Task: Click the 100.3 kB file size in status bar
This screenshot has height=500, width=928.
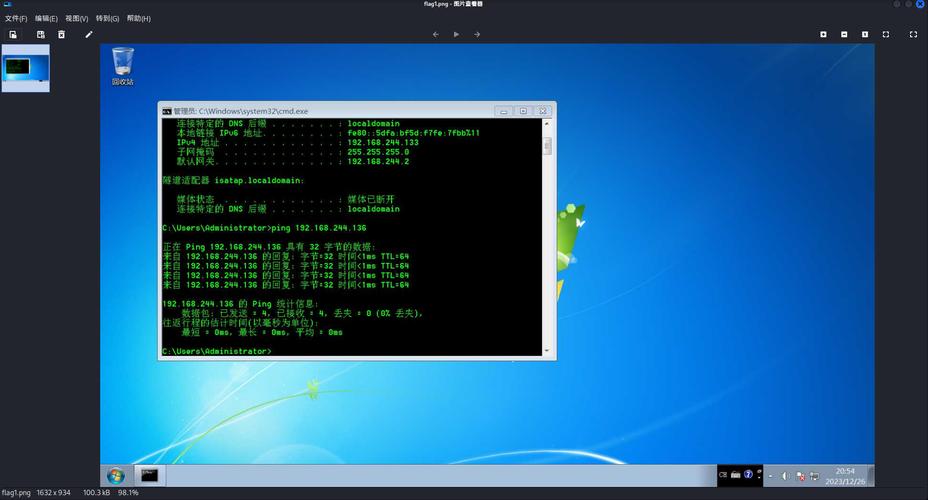Action: click(96, 492)
